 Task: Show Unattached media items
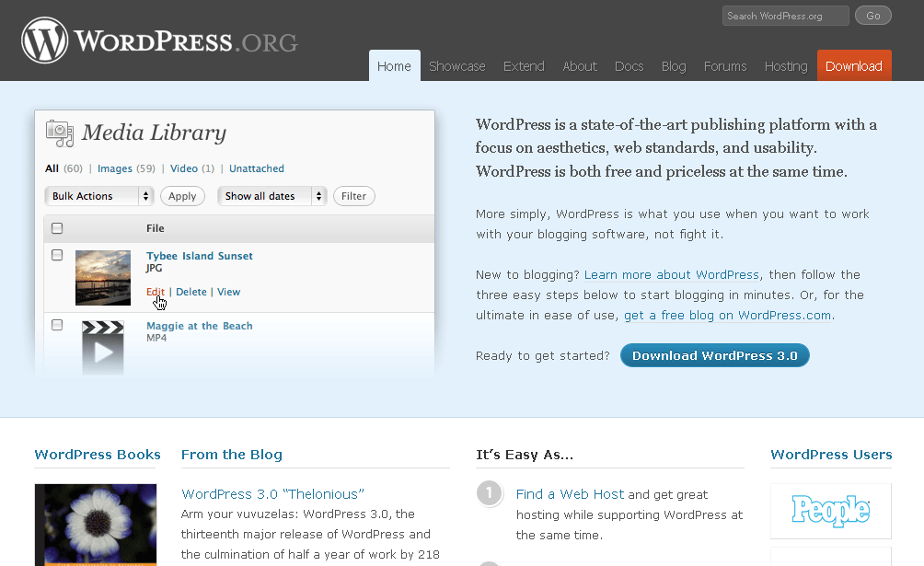point(257,168)
